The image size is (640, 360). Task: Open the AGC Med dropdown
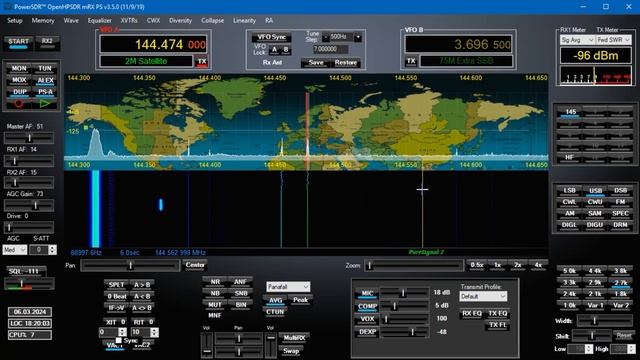[x=15, y=250]
